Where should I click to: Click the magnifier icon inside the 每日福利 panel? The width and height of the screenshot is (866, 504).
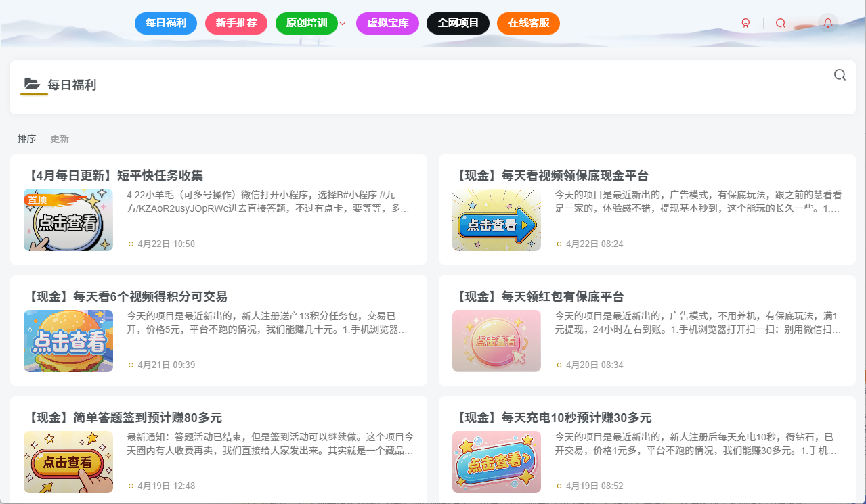[840, 75]
